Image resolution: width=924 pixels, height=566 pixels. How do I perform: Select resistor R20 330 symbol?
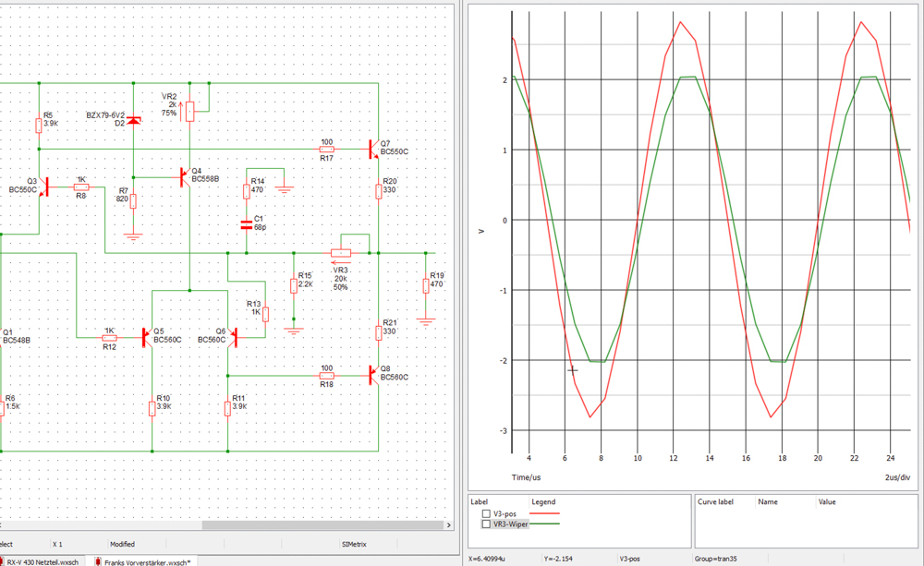378,191
